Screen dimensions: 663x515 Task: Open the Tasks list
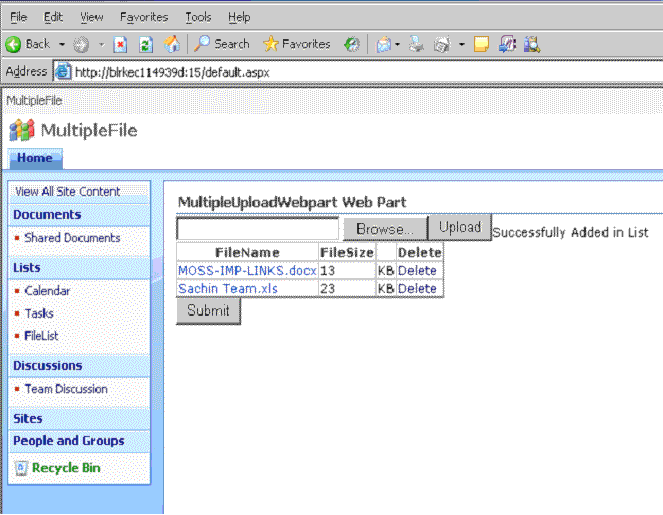39,314
